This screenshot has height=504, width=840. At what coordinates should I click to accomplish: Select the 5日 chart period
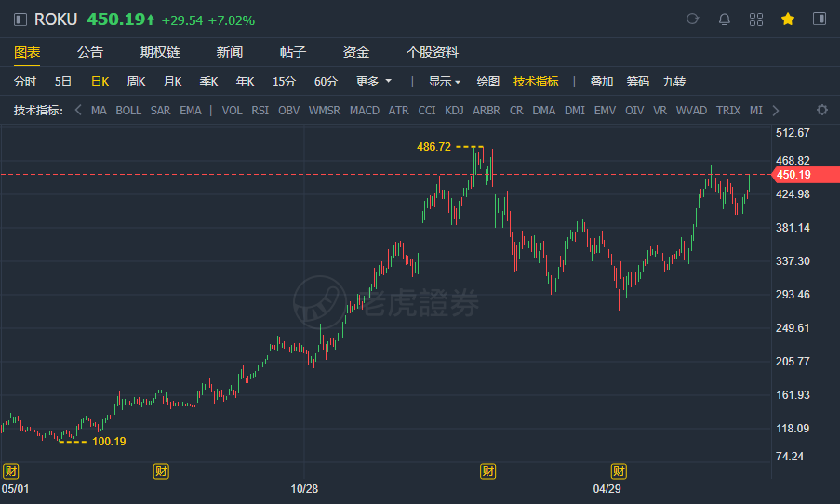point(62,82)
